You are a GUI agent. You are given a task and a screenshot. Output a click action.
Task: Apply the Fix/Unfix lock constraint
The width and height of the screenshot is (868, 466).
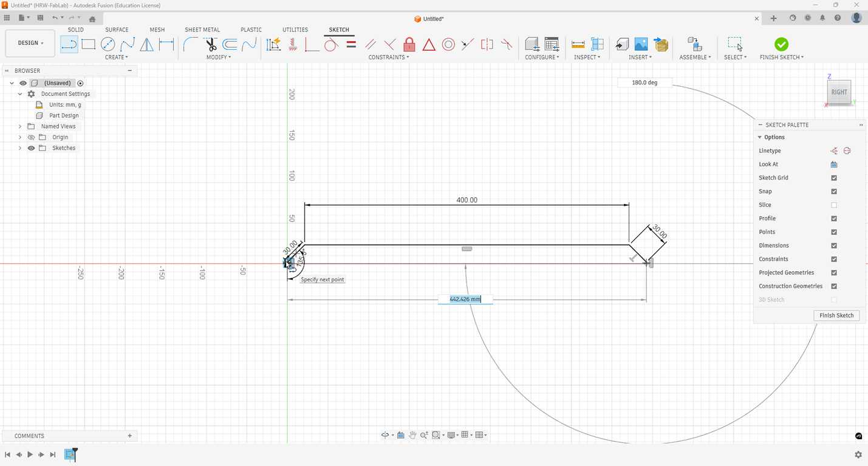pos(409,44)
